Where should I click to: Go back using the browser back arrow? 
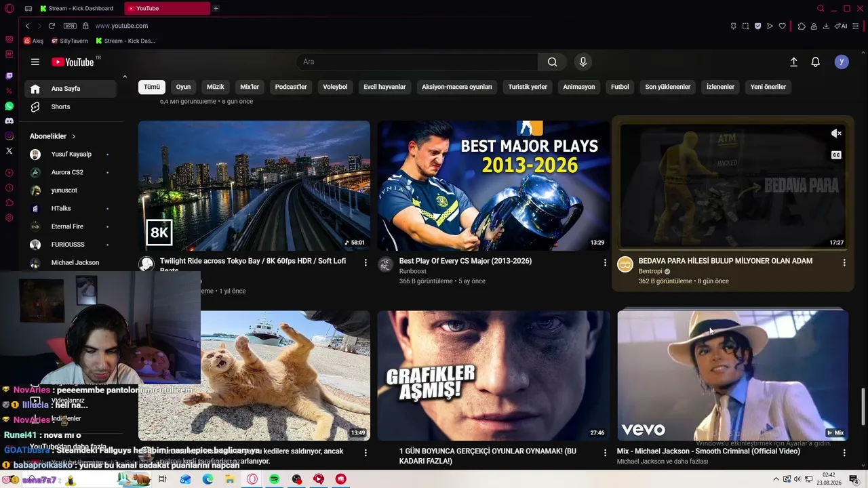pyautogui.click(x=28, y=26)
